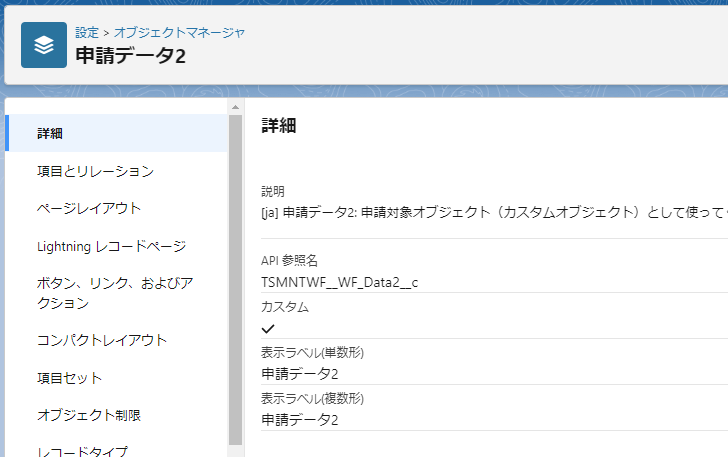Select ボタン、リンク、およびアクション item
The image size is (728, 457).
point(115,293)
